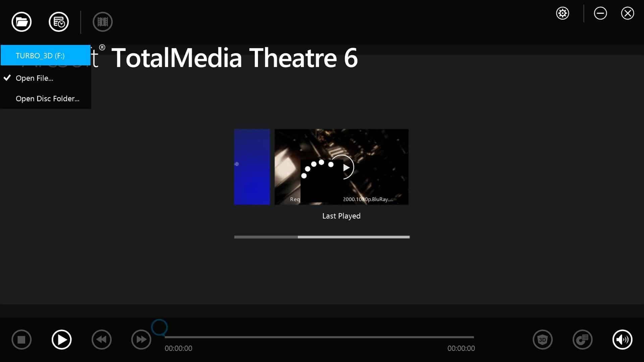Screen dimensions: 644x362
Task: Click the playback seek bar
Action: pyautogui.click(x=319, y=337)
